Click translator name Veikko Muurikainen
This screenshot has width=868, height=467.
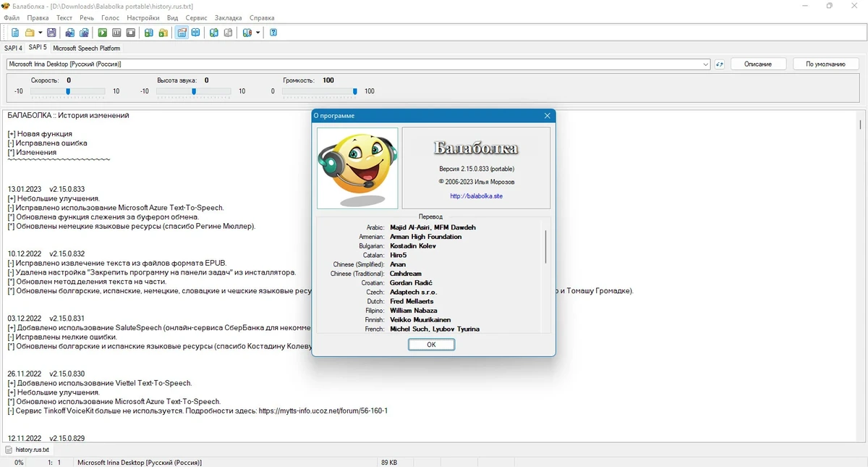pos(420,320)
